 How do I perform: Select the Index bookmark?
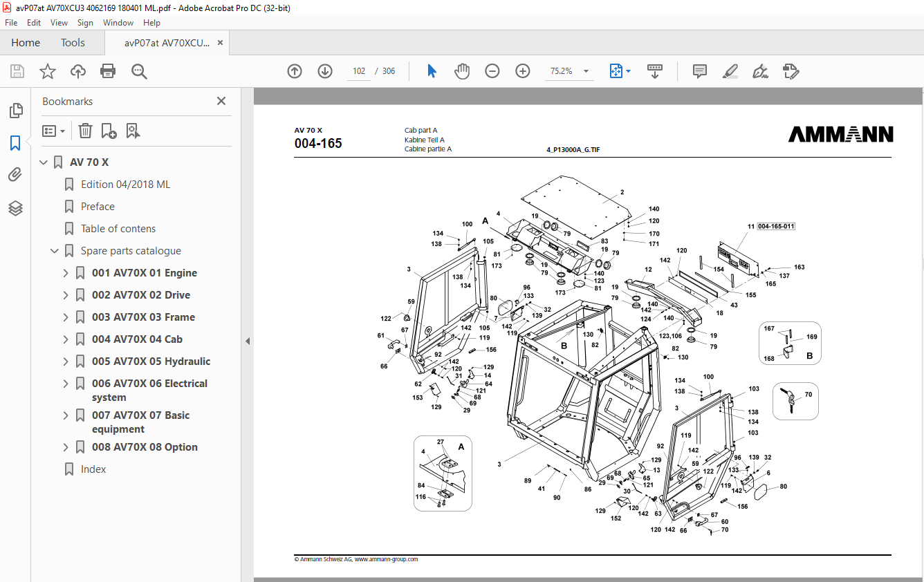point(93,469)
